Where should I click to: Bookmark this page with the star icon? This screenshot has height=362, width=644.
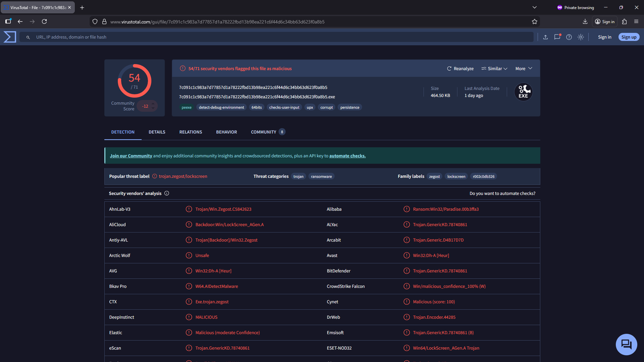535,22
